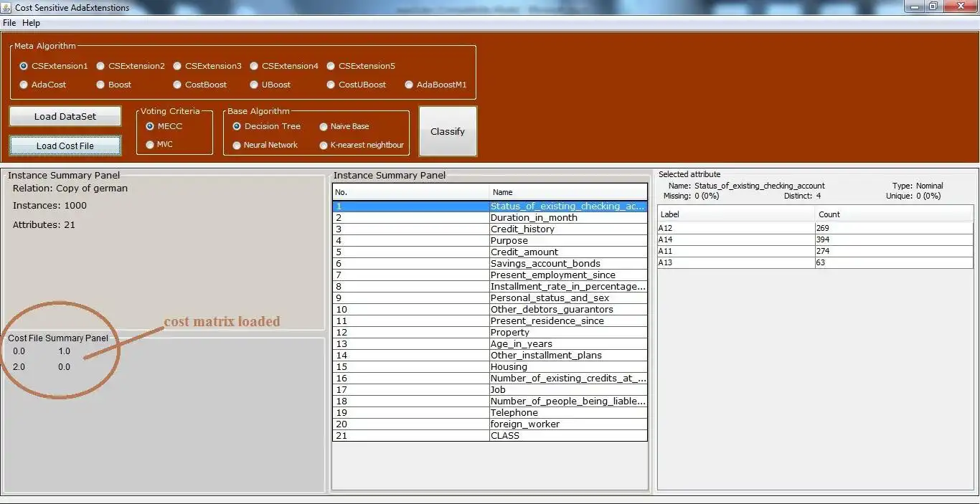The height and width of the screenshot is (504, 980).
Task: Select the Age_in_years attribute row
Action: click(x=490, y=344)
